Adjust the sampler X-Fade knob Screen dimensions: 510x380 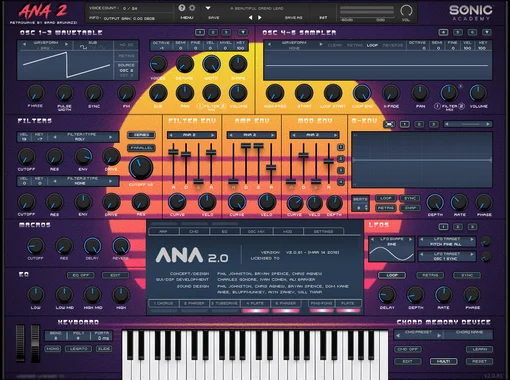click(390, 93)
